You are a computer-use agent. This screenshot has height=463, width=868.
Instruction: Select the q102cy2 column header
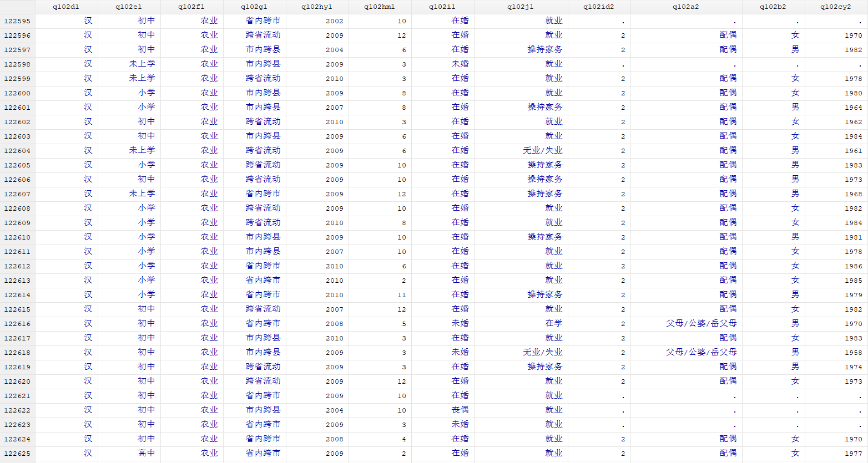pos(836,7)
